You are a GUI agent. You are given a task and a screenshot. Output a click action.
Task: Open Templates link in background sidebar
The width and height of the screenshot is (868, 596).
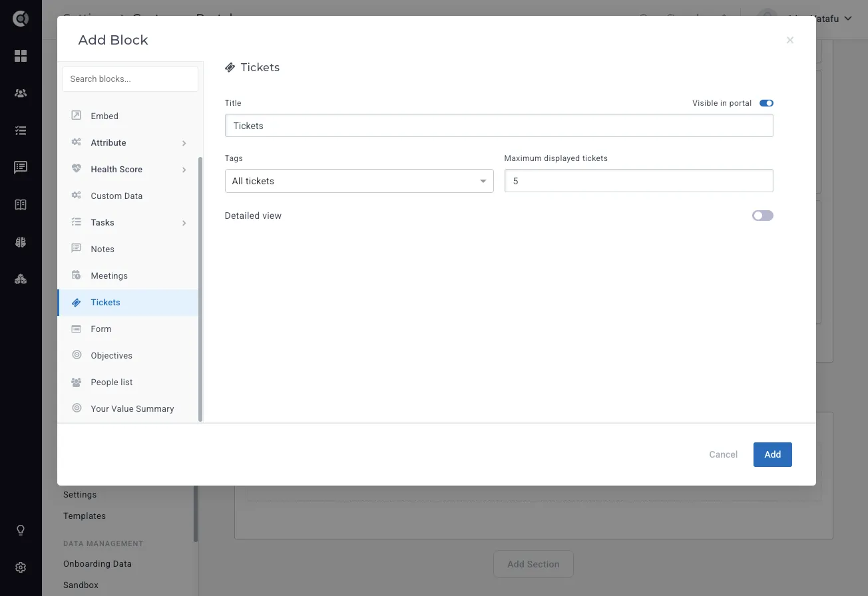85,516
